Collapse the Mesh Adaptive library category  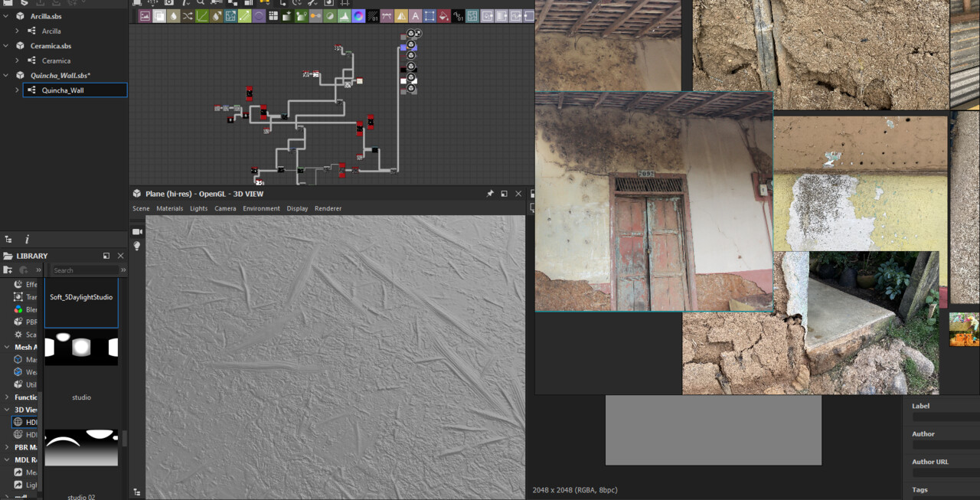[7, 347]
